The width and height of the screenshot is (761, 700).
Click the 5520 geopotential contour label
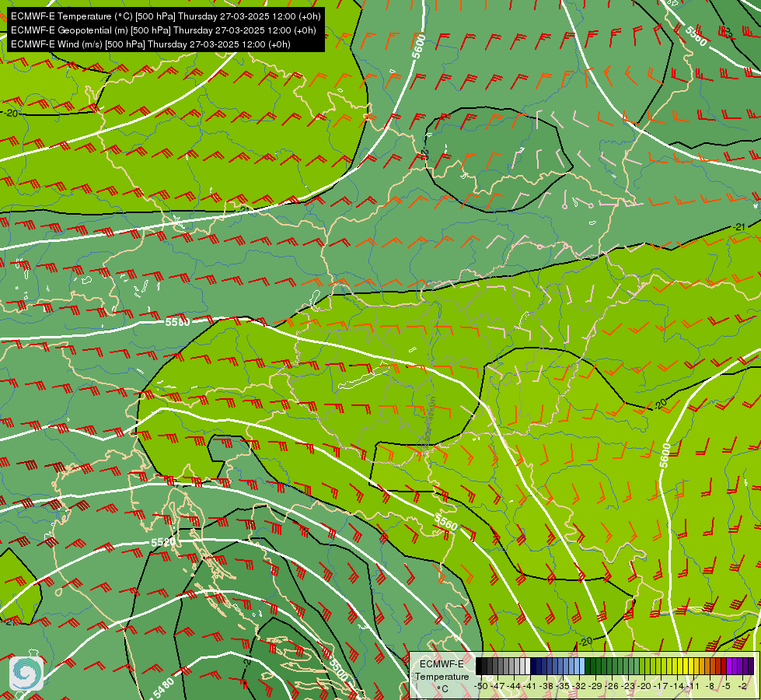(x=163, y=542)
